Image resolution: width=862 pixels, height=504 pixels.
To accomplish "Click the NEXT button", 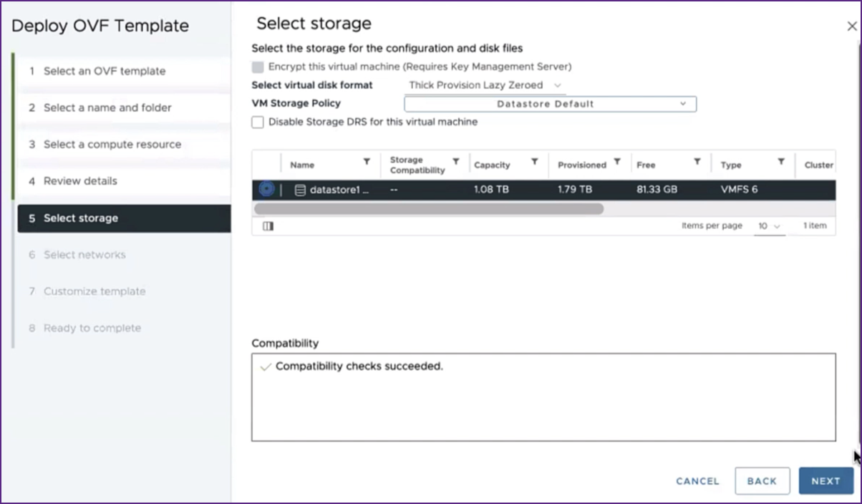I will 825,481.
